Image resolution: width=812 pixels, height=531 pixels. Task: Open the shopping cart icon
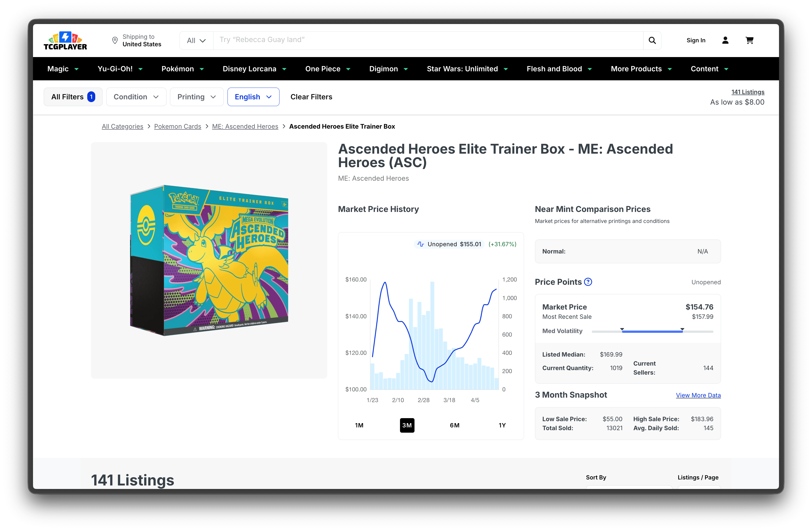[749, 40]
